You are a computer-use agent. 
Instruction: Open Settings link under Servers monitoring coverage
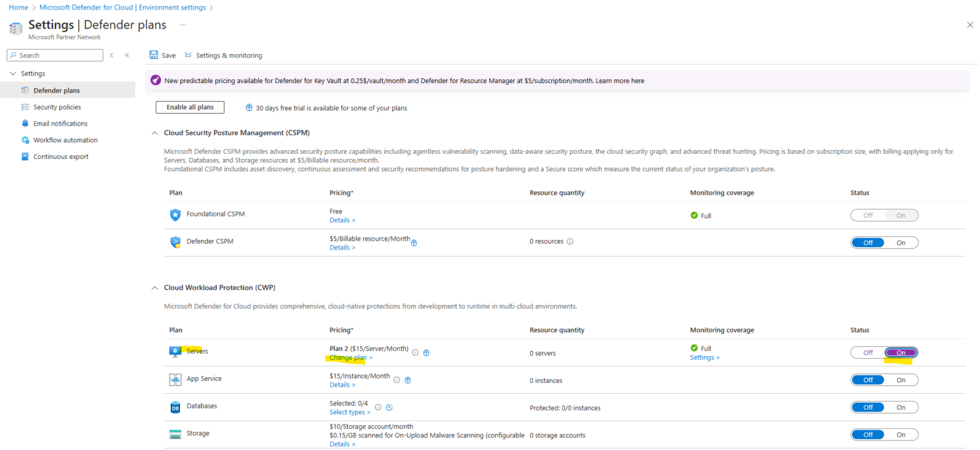click(705, 357)
